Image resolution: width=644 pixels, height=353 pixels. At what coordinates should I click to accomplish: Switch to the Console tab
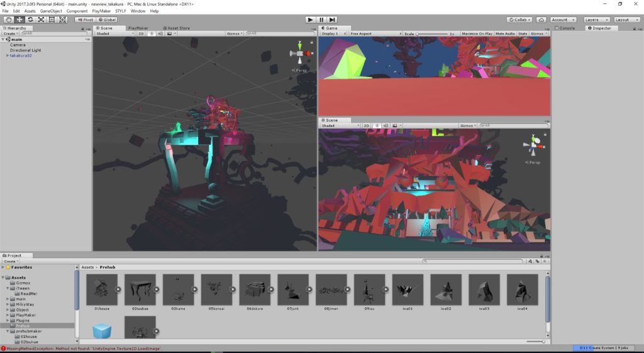pyautogui.click(x=565, y=28)
